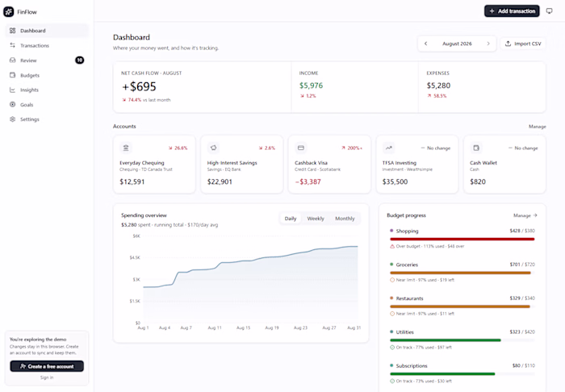Viewport: 565px width, 392px height.
Task: Click Create a free account button
Action: [x=47, y=366]
